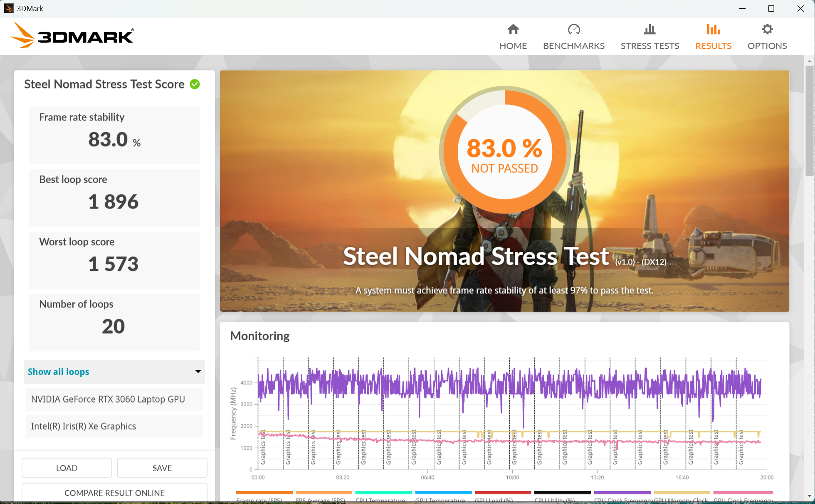Image resolution: width=815 pixels, height=504 pixels.
Task: Click the scrollbar down arrow
Action: click(809, 496)
